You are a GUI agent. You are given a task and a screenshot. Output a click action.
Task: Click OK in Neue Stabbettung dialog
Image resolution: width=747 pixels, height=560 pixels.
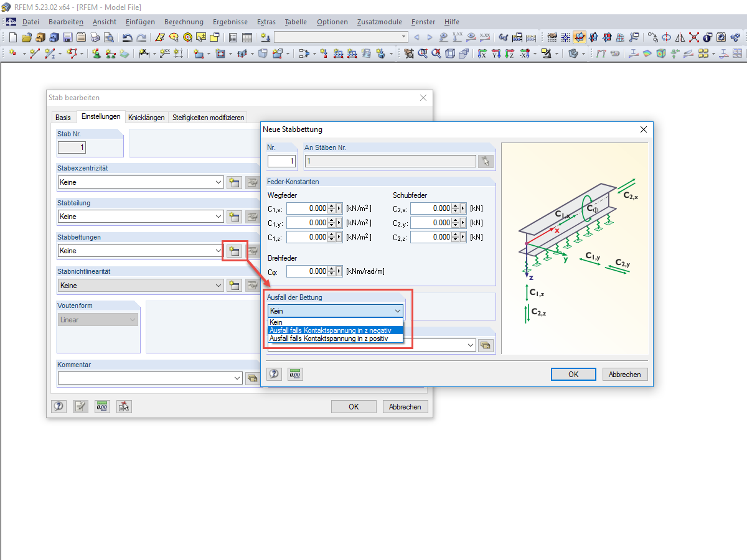click(573, 375)
